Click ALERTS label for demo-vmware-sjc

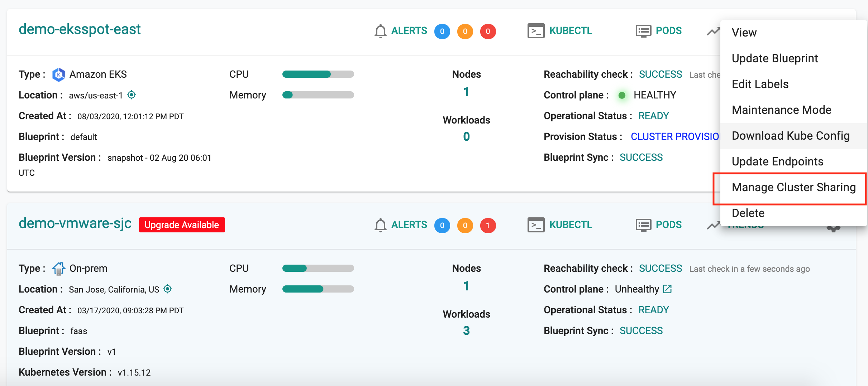click(409, 225)
